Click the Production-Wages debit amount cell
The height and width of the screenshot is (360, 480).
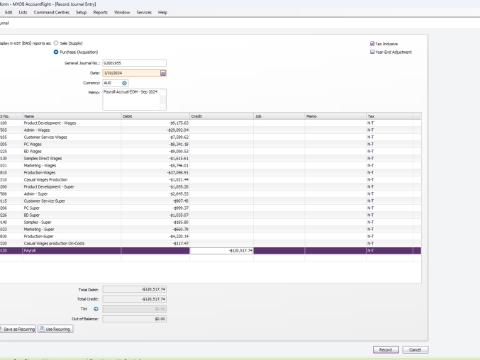(155, 172)
